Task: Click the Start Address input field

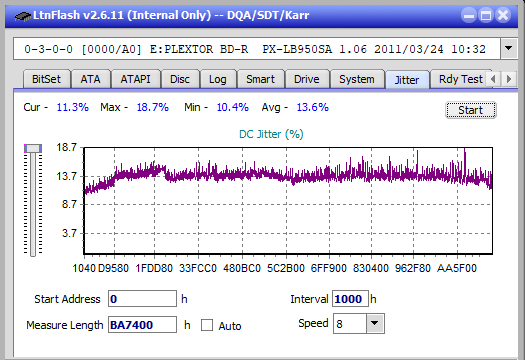Action: pos(142,299)
